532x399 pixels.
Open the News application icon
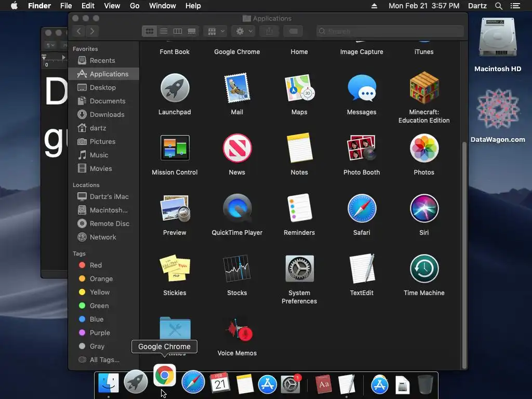[237, 148]
